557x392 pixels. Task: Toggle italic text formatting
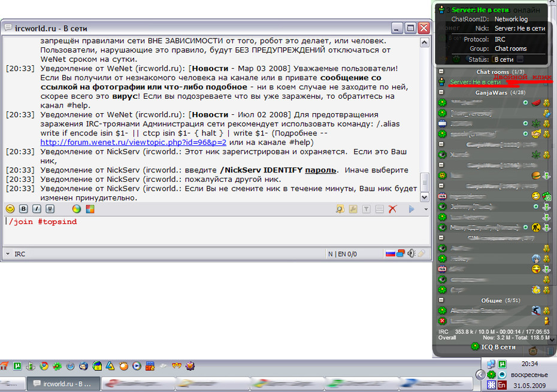pos(37,209)
